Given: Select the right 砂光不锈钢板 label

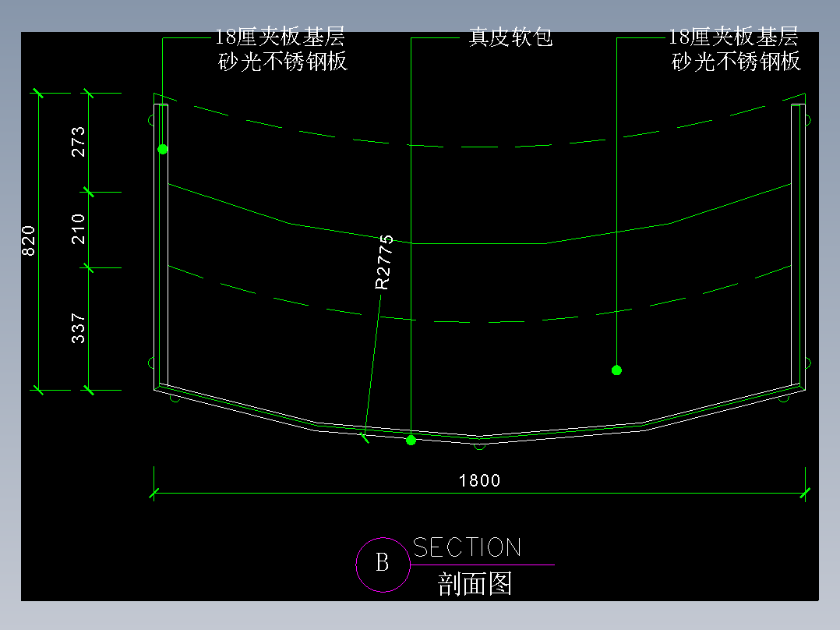Looking at the screenshot, I should [736, 62].
